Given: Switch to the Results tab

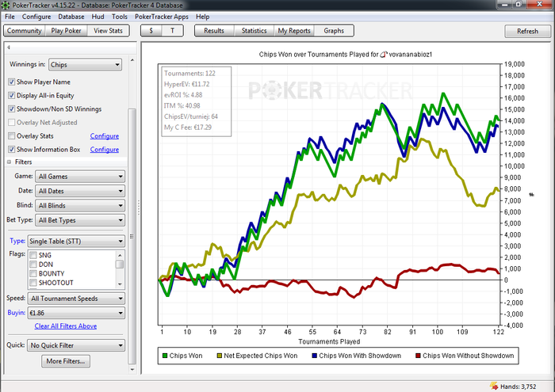Looking at the screenshot, I should pyautogui.click(x=214, y=31).
